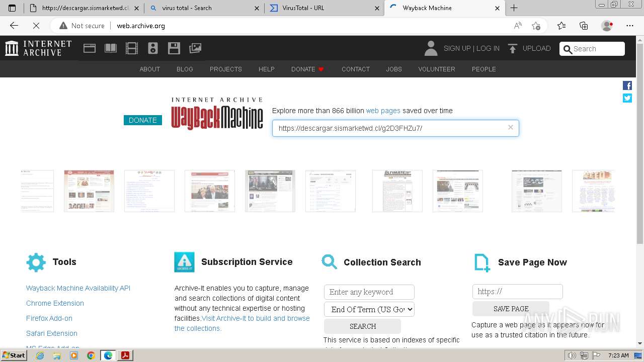Click the SIGN UP link
This screenshot has width=644, height=362.
457,48
